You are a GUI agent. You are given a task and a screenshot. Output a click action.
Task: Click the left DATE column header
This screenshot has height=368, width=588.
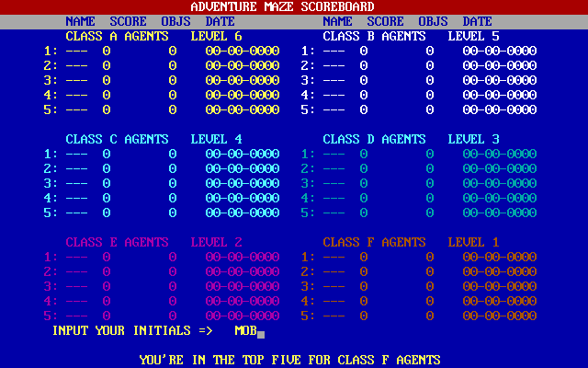click(x=220, y=21)
